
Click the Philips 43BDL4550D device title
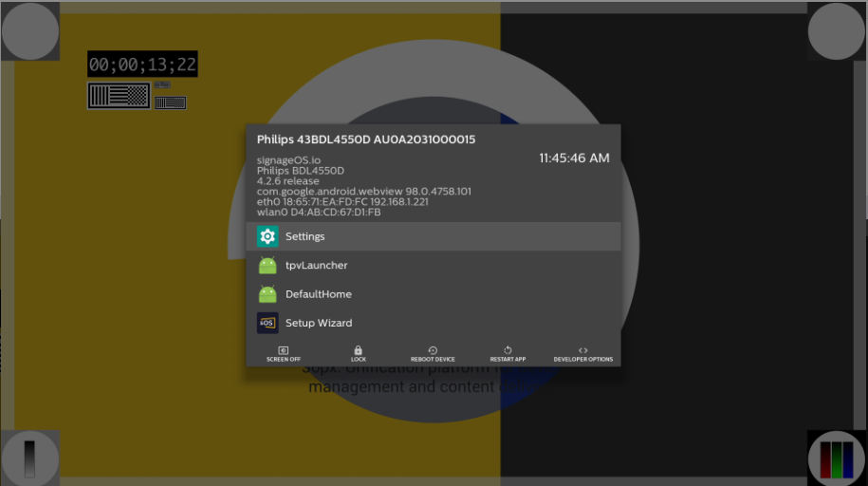(366, 140)
